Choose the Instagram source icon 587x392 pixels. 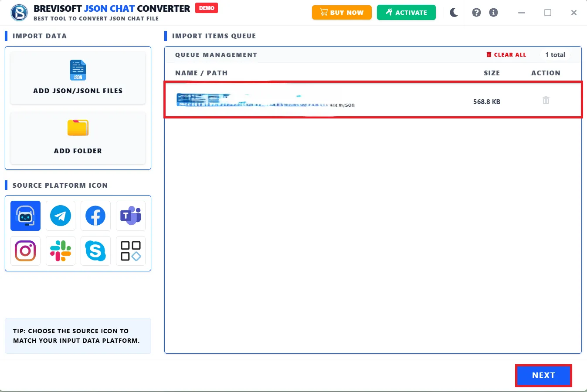click(x=25, y=251)
